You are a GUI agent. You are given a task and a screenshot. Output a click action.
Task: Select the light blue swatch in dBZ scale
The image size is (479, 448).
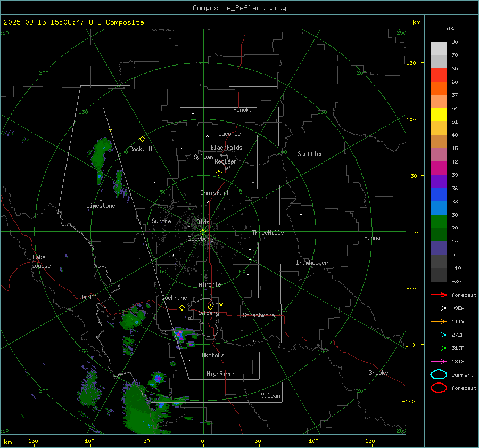[439, 208]
